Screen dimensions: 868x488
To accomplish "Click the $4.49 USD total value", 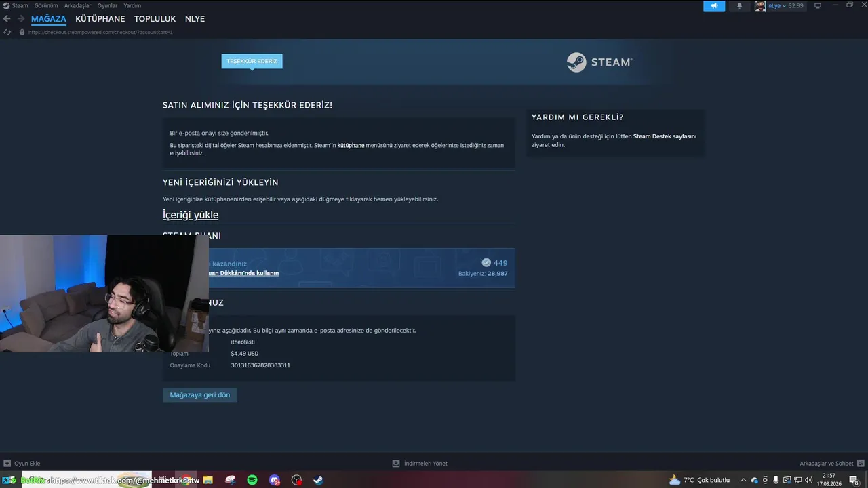I will click(x=245, y=354).
